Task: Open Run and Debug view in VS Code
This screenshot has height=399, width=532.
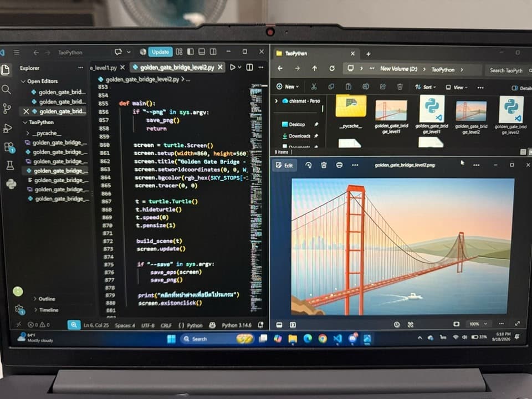Action: coord(7,128)
